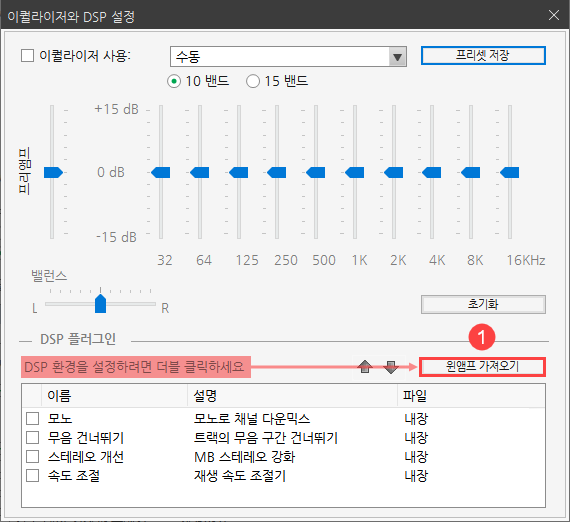
Task: Select the 무음 건너뛰기 plugin name
Action: coord(86,438)
